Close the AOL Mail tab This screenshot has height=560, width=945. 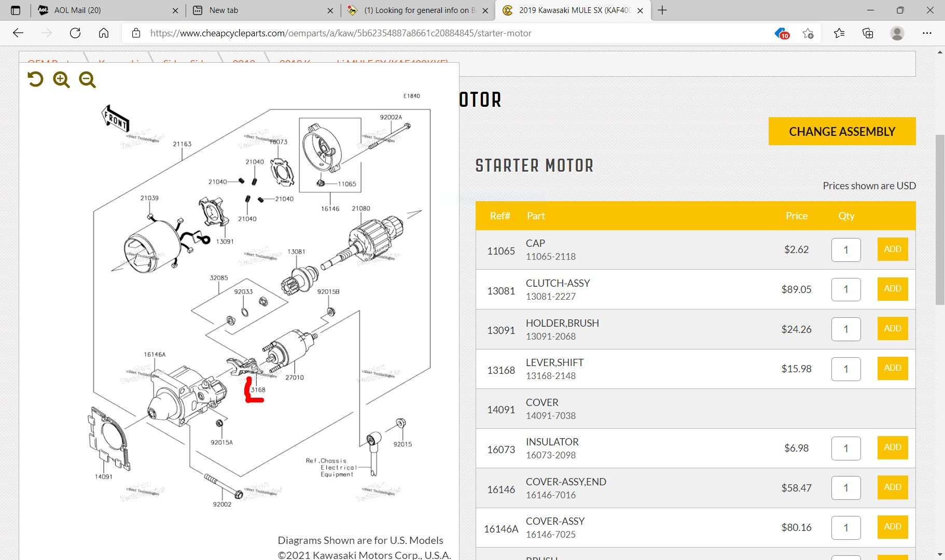pyautogui.click(x=175, y=10)
